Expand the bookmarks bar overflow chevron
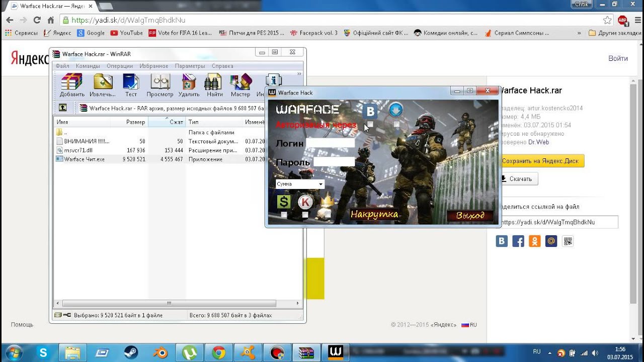The width and height of the screenshot is (644, 362). coord(579,33)
